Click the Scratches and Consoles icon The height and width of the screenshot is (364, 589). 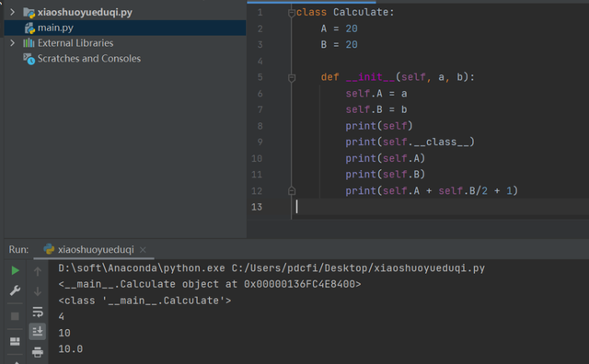29,59
